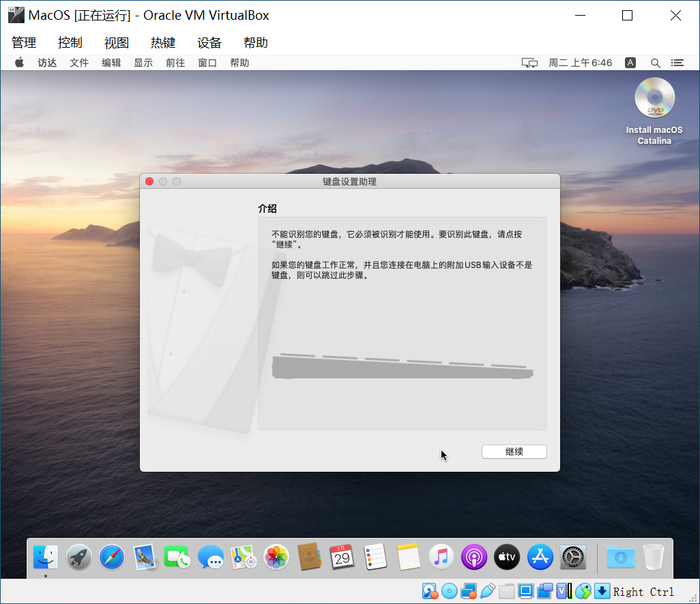The image size is (700, 604).
Task: Click VirtualBox CPU/virtualization status icon
Action: [564, 592]
